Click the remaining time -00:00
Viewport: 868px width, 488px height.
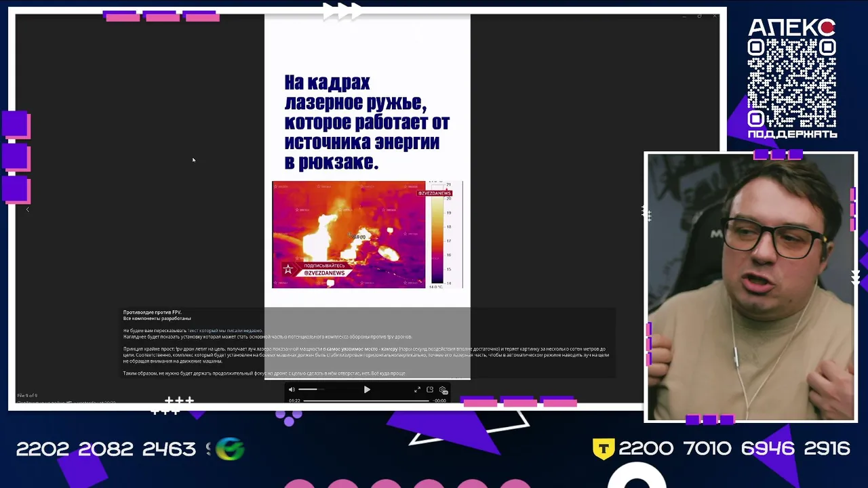[440, 401]
